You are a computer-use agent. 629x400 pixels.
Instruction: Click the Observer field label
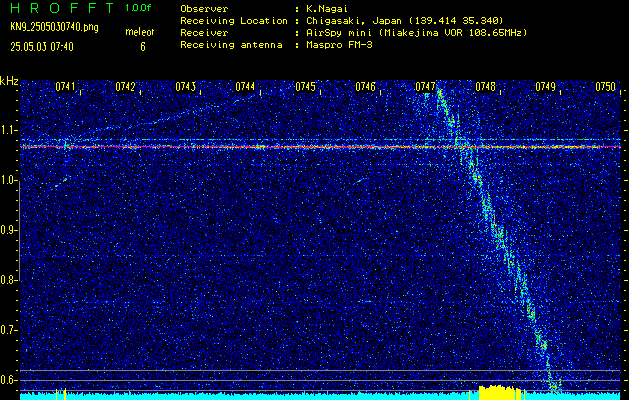204,8
